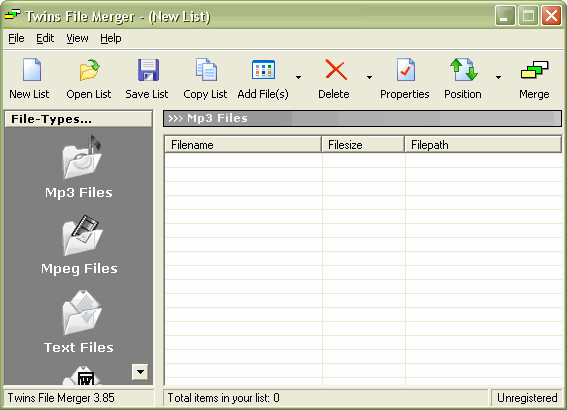Sort by Filesize column header
Image resolution: width=567 pixels, height=410 pixels.
pyautogui.click(x=363, y=145)
